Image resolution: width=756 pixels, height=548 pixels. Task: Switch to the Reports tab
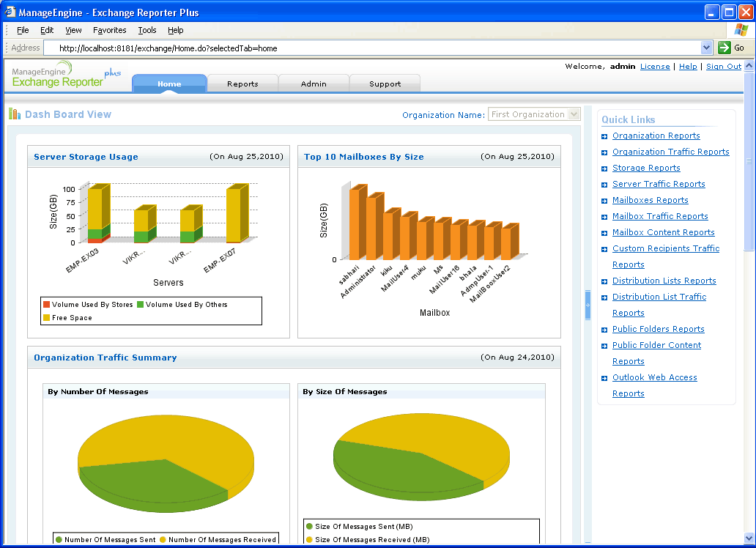(242, 84)
